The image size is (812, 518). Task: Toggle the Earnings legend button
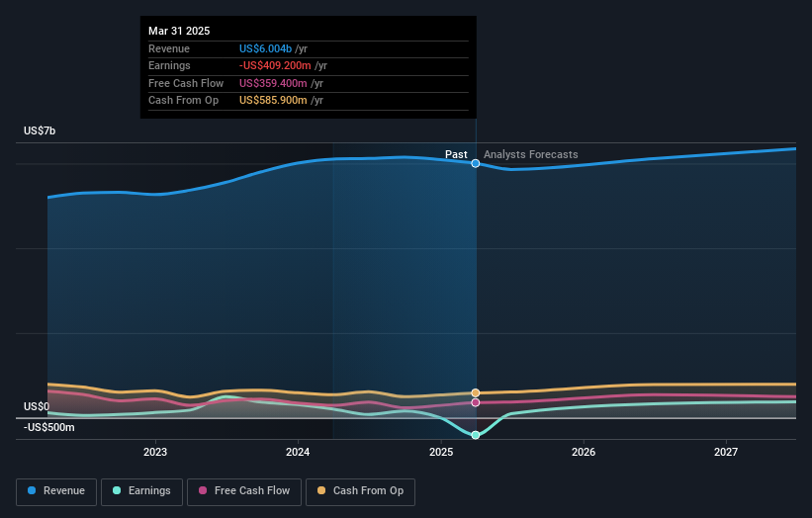coord(141,491)
